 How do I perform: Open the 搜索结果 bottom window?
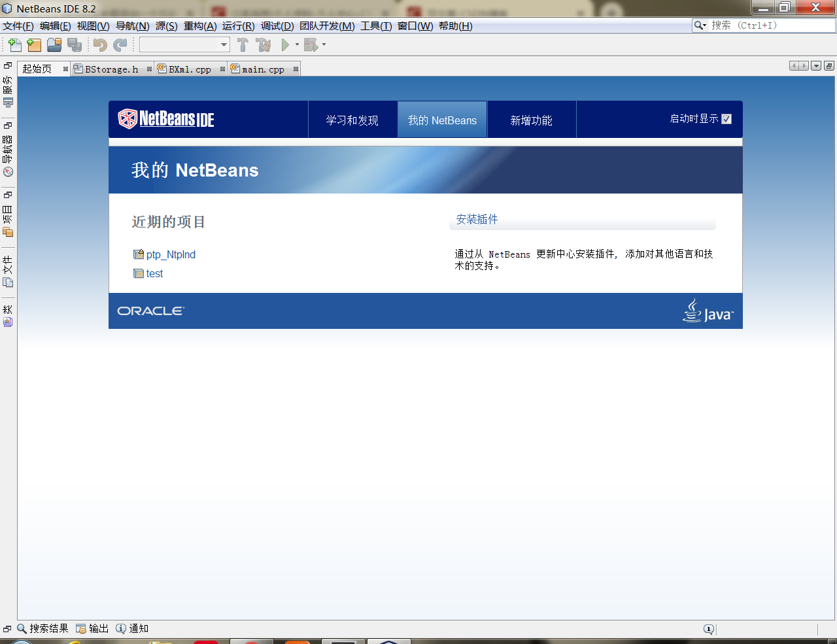click(43, 628)
